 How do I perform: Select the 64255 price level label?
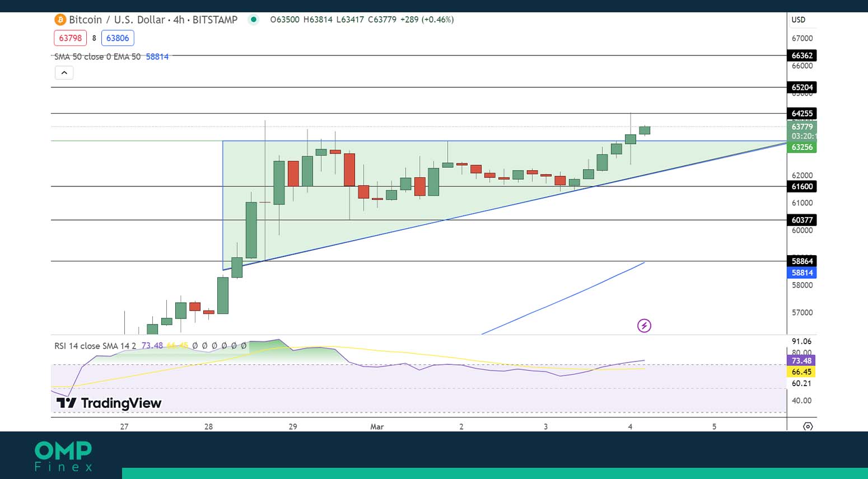point(802,114)
